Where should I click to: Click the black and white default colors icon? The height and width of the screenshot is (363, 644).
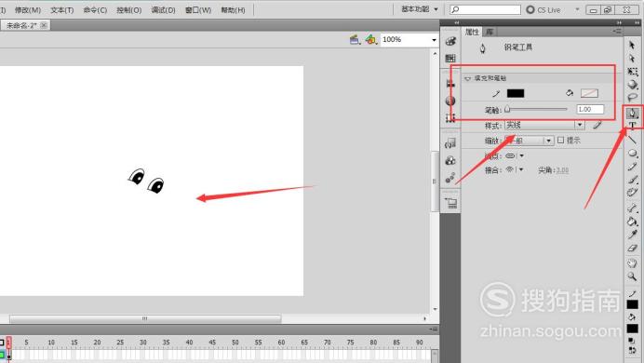click(x=631, y=341)
